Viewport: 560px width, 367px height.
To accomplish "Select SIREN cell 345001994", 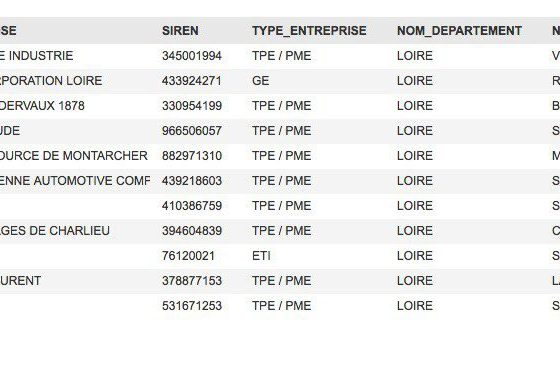I will (192, 56).
